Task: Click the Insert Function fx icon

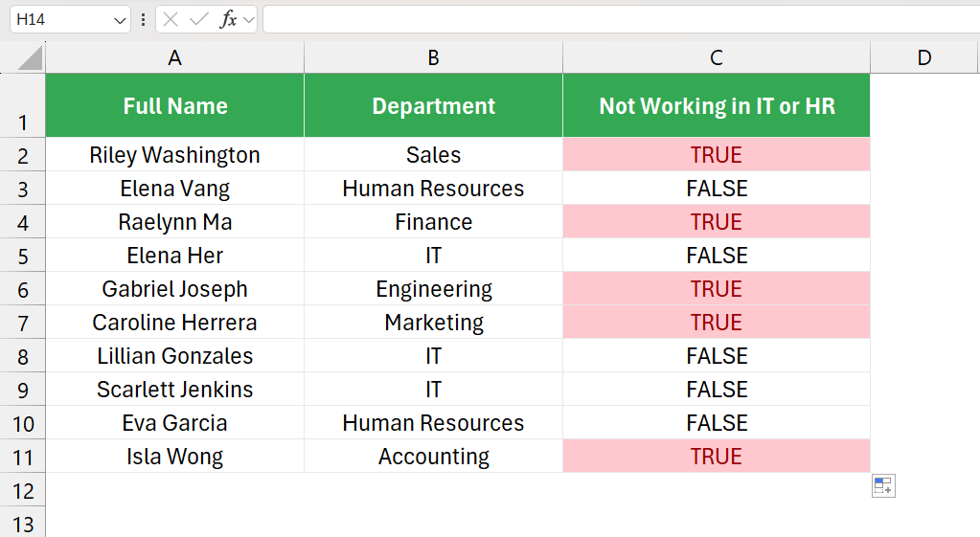Action: click(228, 20)
